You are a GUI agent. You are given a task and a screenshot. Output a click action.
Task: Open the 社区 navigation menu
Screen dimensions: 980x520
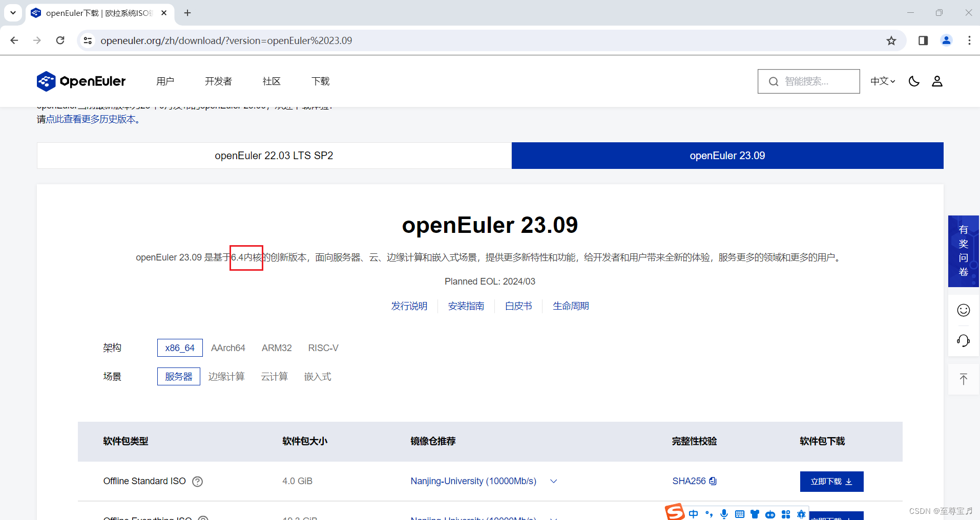coord(272,81)
